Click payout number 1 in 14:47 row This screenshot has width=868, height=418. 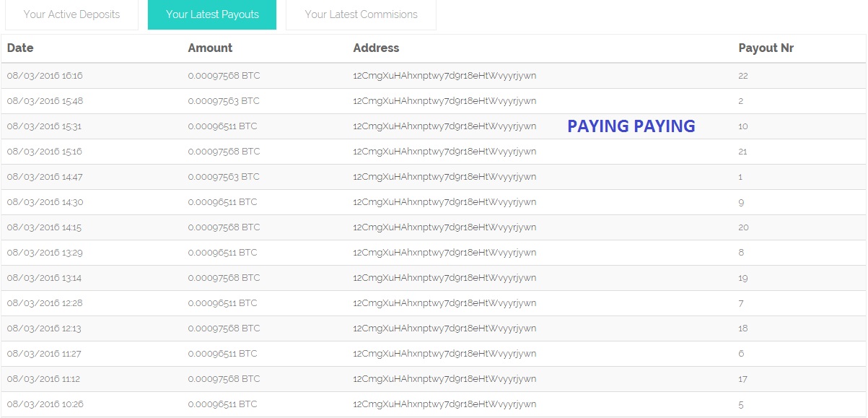click(741, 177)
